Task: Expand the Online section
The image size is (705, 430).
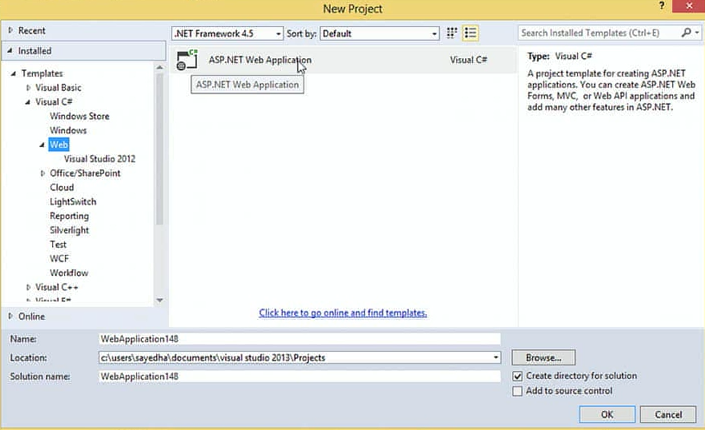Action: point(10,316)
